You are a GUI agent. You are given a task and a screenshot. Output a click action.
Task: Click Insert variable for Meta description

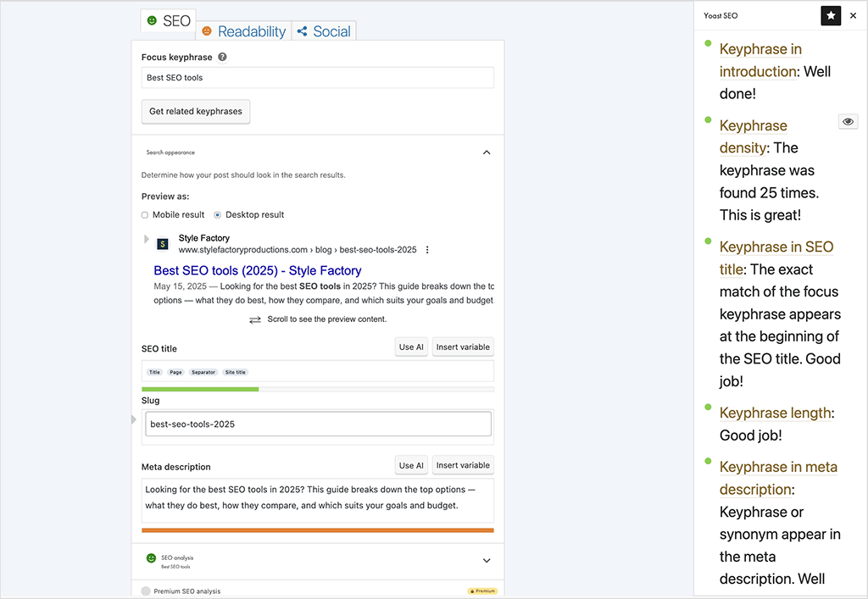[x=463, y=466]
